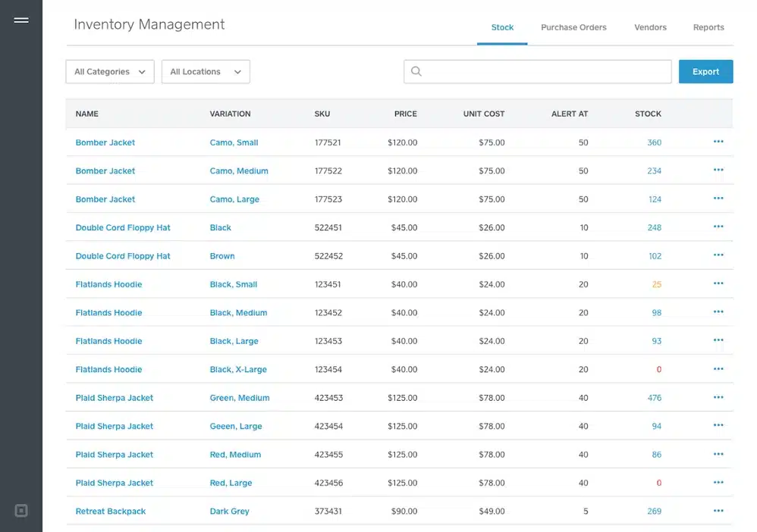This screenshot has height=532, width=757.
Task: Click the Export button
Action: 705,71
